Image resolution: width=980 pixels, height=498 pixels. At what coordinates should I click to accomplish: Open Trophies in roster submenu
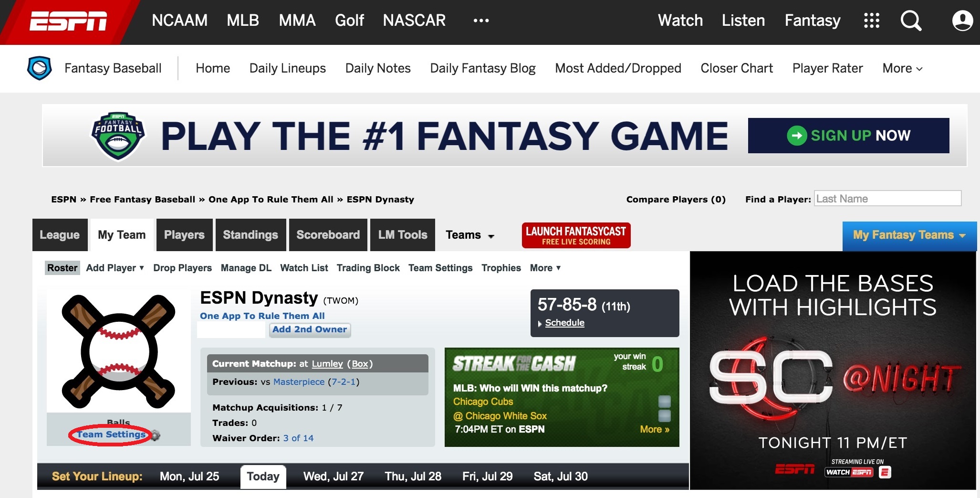[x=501, y=268]
